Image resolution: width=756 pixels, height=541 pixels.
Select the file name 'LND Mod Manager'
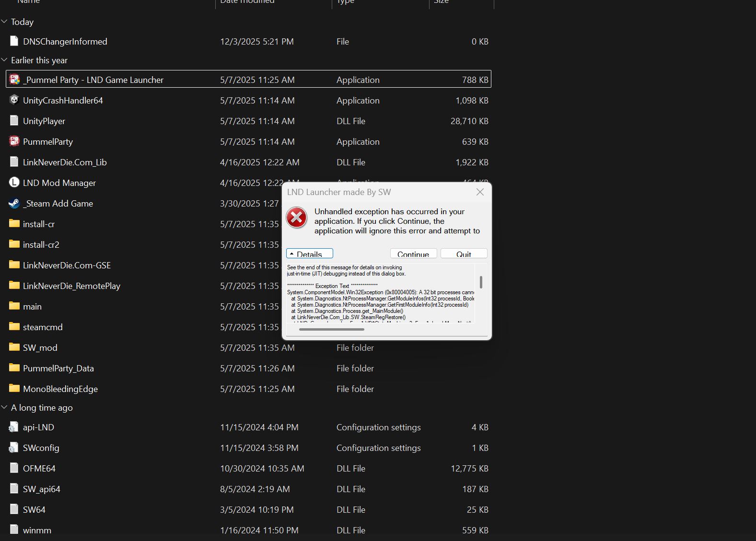click(x=59, y=183)
